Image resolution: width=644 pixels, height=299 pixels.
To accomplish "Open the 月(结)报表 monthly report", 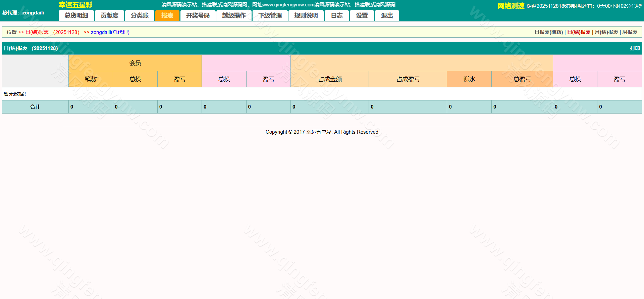I will click(606, 32).
